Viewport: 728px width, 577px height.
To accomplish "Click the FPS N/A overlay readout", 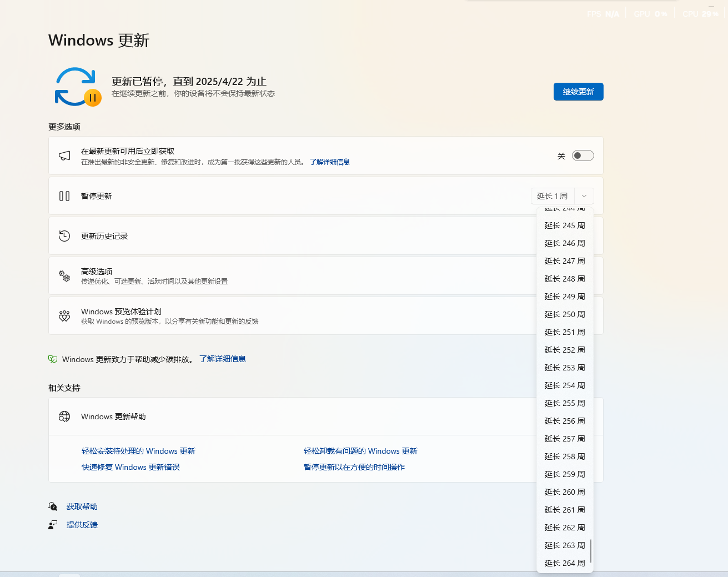I will pos(603,14).
